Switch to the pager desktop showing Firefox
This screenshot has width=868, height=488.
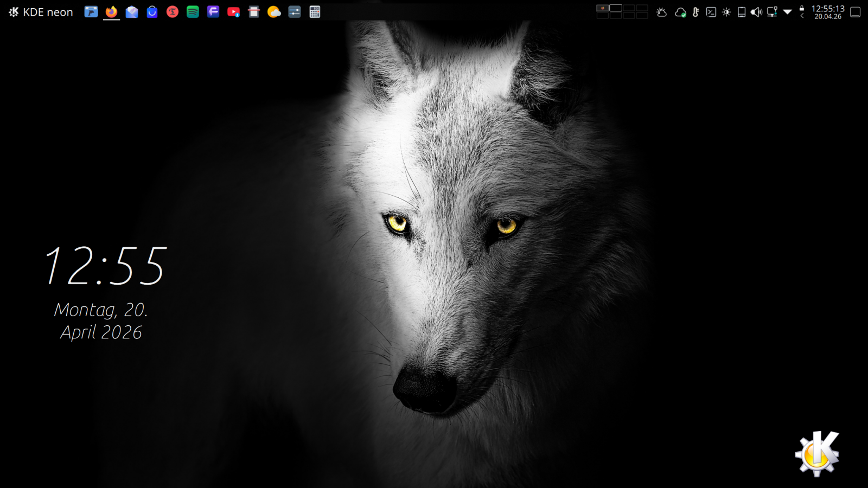pyautogui.click(x=603, y=8)
